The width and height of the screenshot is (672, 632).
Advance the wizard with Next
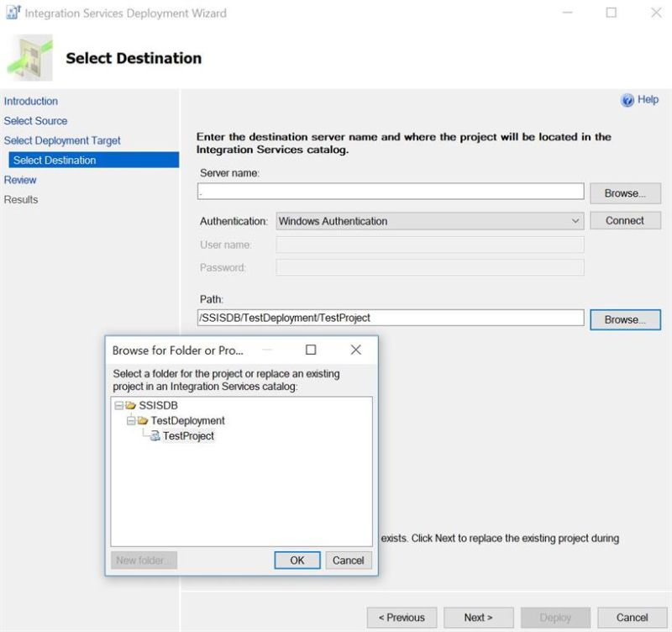point(478,617)
